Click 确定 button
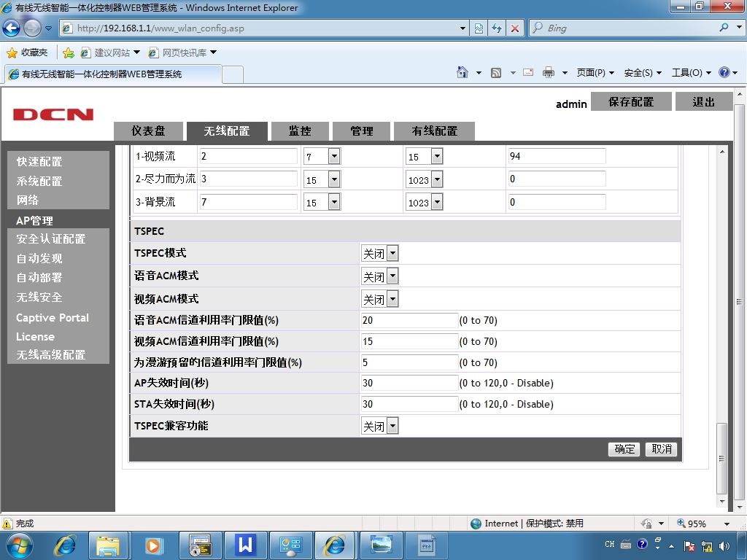747x560 pixels. [624, 449]
